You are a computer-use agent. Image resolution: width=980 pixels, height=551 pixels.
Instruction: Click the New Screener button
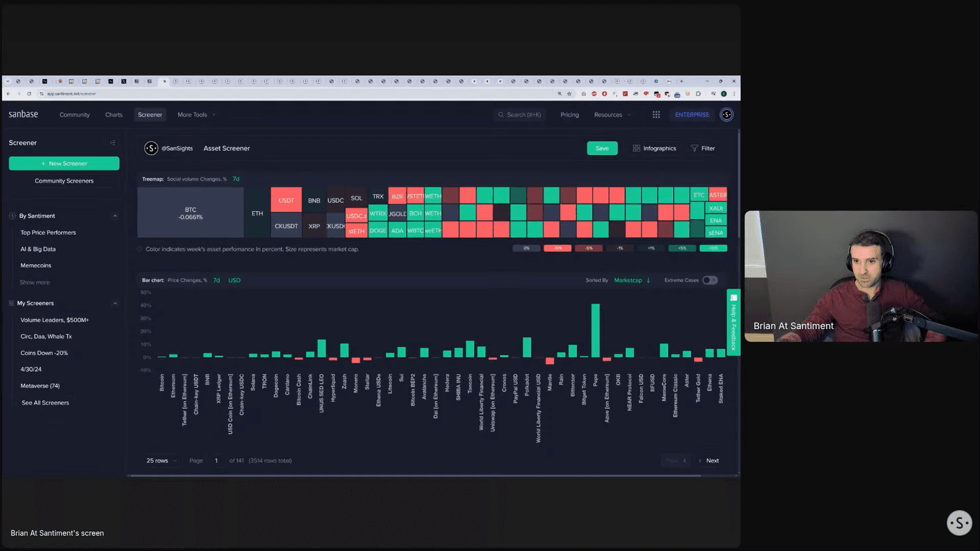pos(64,164)
